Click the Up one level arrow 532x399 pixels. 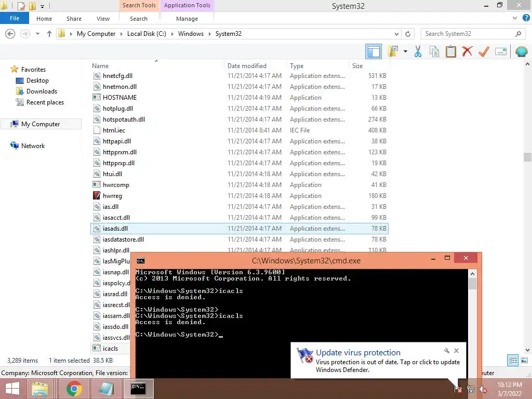[49, 34]
